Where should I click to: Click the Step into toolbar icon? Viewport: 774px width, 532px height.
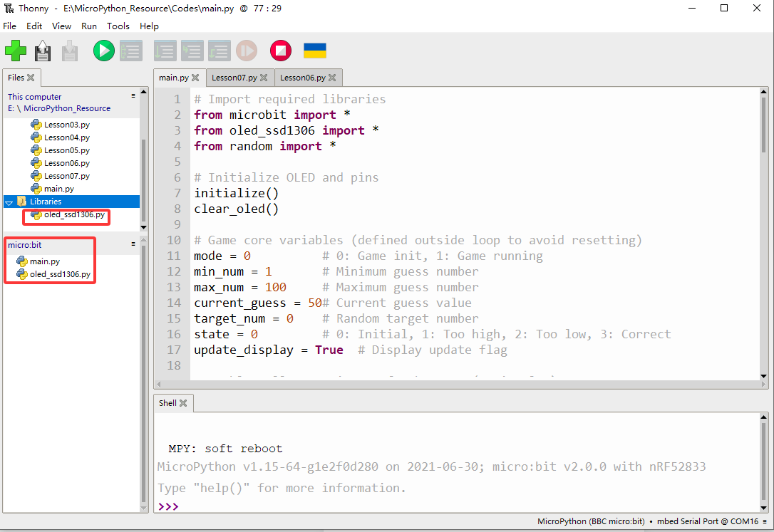192,51
